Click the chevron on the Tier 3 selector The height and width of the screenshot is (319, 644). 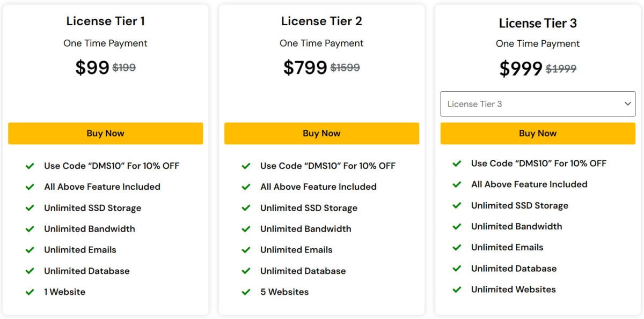point(627,104)
